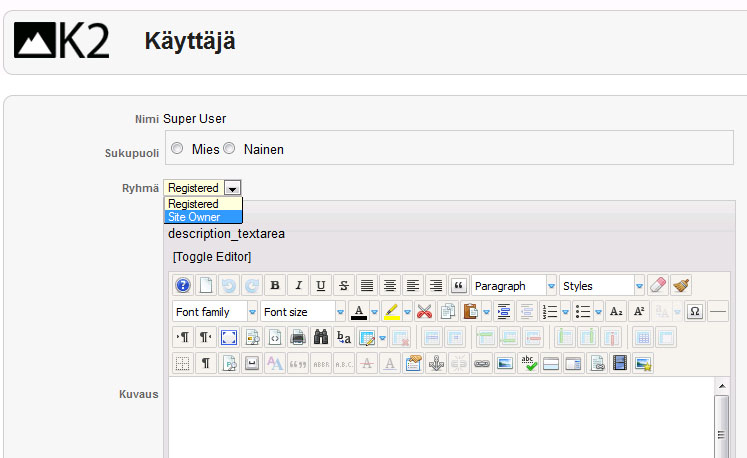This screenshot has height=458, width=747.
Task: Insert special character Omega symbol
Action: click(695, 312)
